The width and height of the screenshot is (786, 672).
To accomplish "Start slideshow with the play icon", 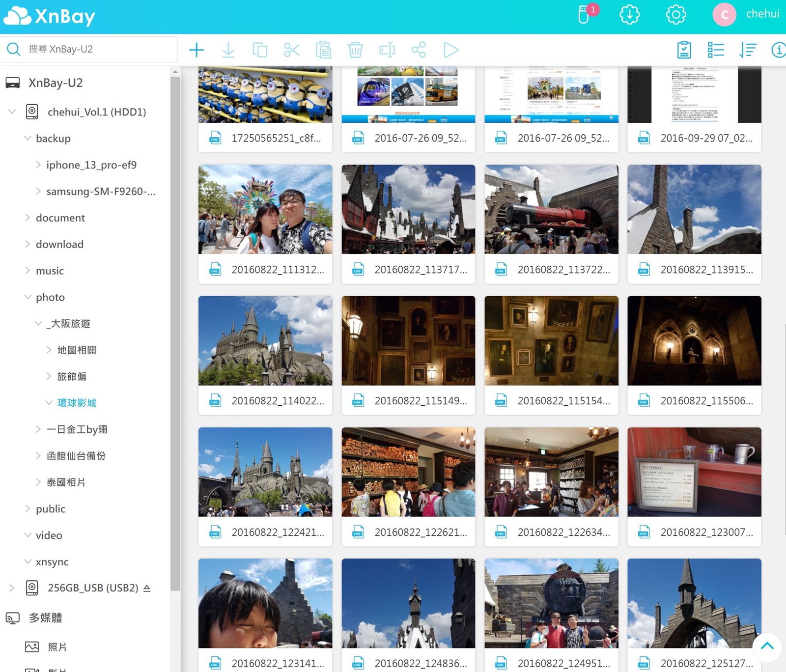I will 450,50.
